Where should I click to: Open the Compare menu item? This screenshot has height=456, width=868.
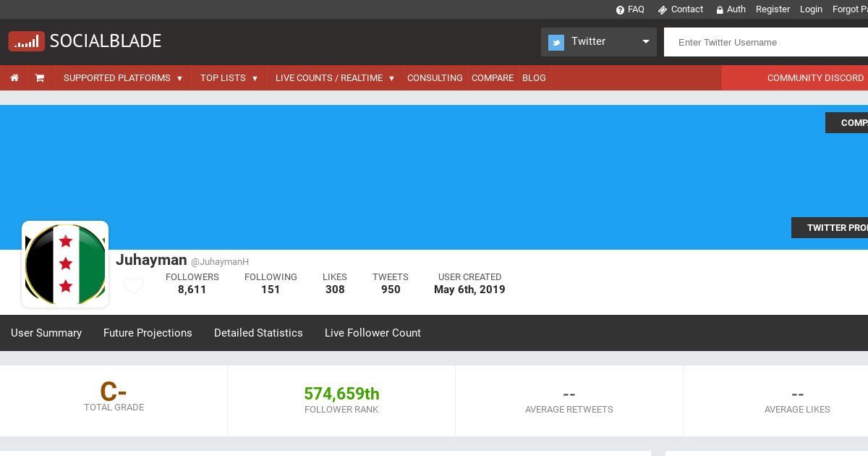point(493,77)
